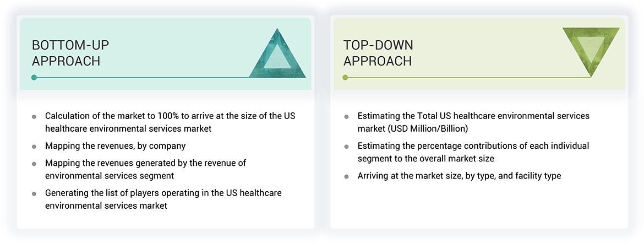Click bullet dot beside 'Estimating the Total US healthcare'
Screen dimensions: 644x243
(346, 117)
